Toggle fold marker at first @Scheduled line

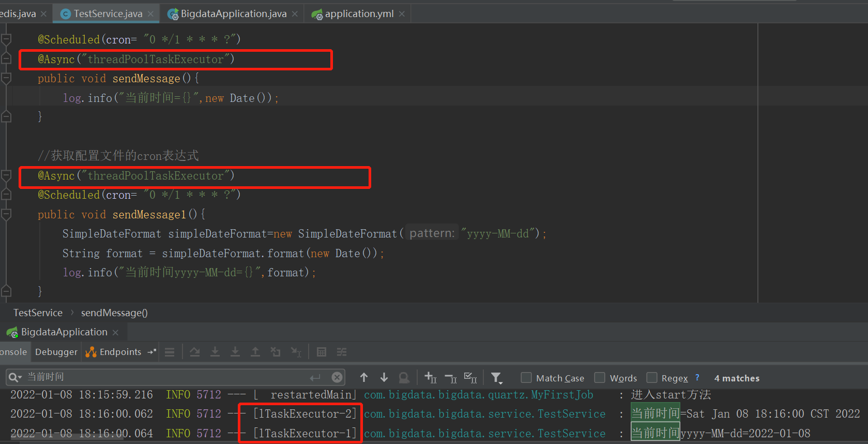[x=6, y=39]
